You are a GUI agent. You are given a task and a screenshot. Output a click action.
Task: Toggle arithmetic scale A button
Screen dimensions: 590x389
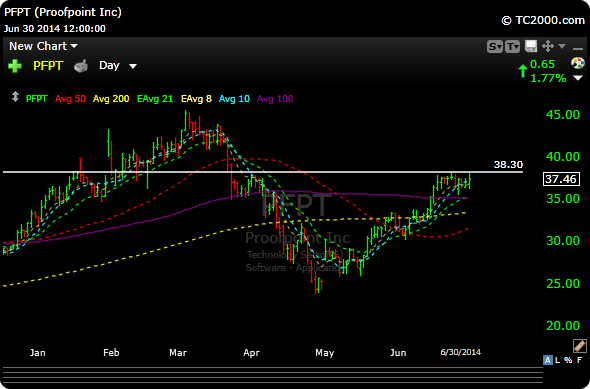[x=548, y=360]
